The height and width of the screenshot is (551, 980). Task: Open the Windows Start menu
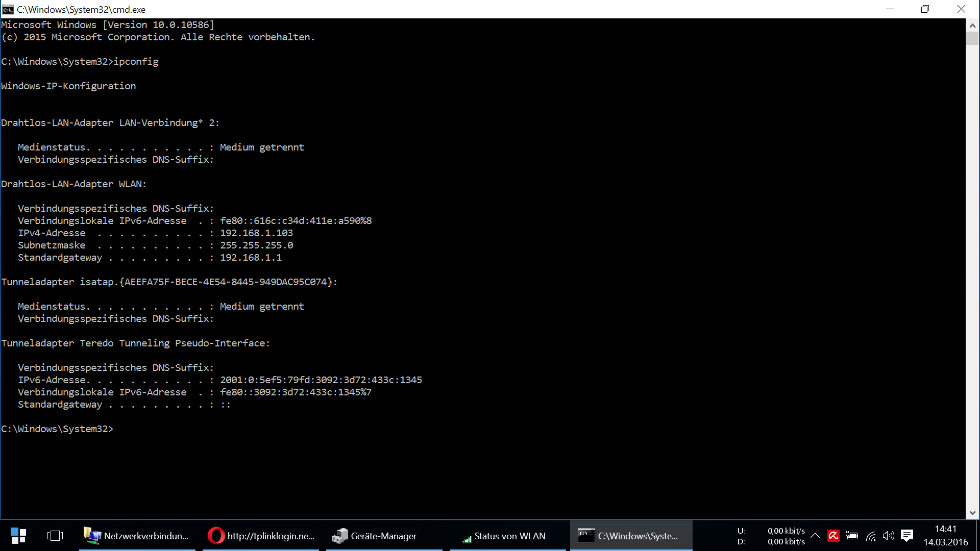tap(18, 536)
